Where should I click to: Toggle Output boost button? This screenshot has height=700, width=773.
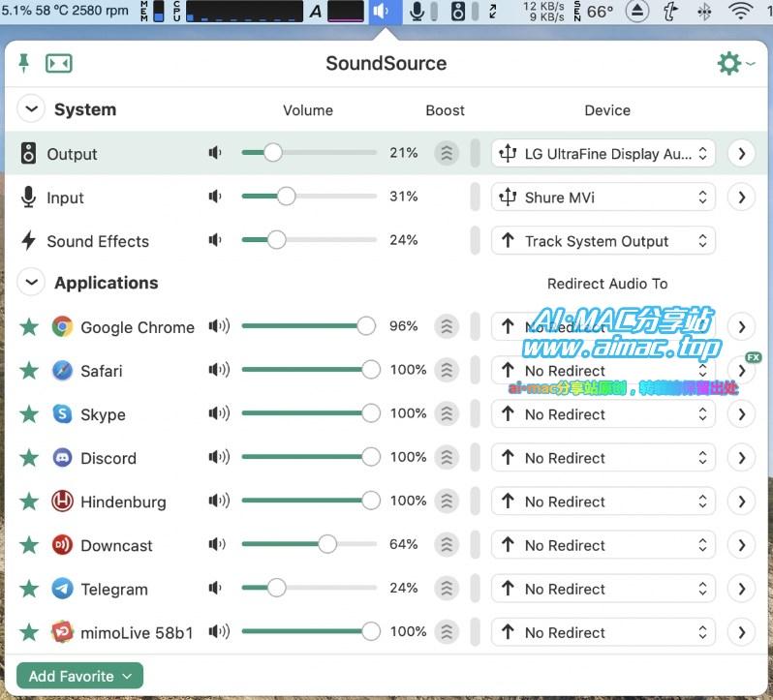tap(447, 153)
